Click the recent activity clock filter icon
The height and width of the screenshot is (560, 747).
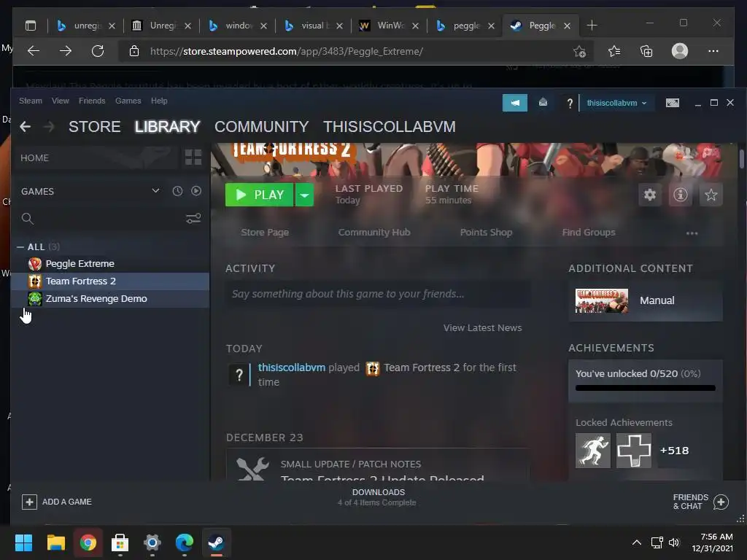click(177, 191)
